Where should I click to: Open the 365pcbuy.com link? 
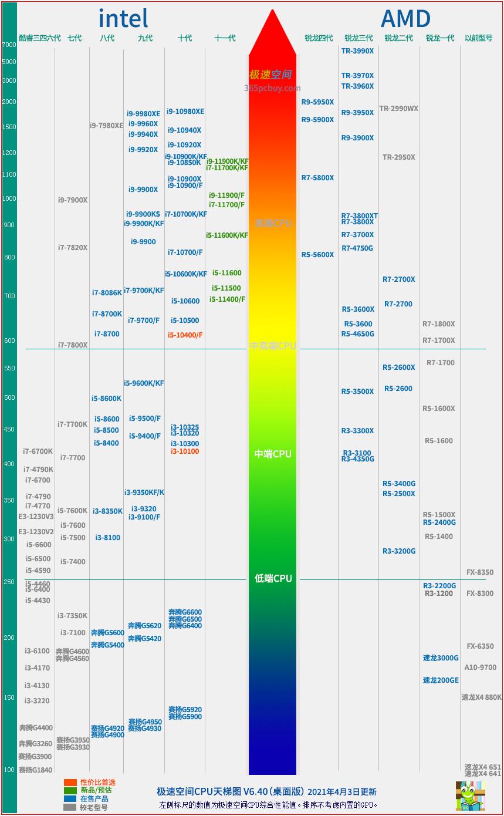click(x=273, y=88)
